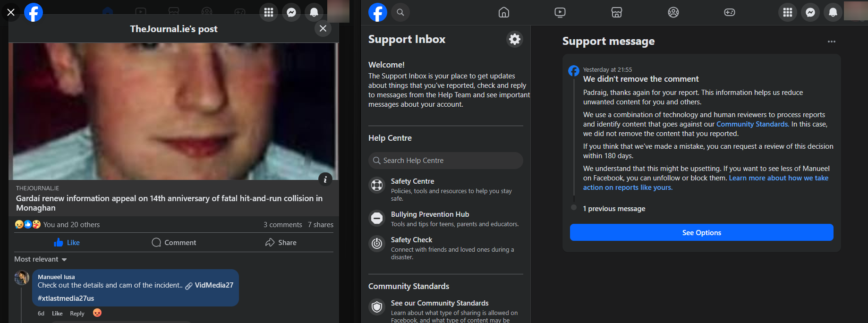Open Support Inbox settings gear
The height and width of the screenshot is (323, 868).
tap(515, 39)
